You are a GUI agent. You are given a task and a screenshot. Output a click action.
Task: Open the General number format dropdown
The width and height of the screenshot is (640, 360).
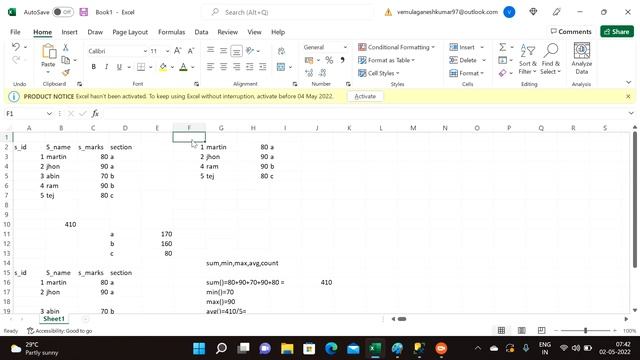coord(345,47)
